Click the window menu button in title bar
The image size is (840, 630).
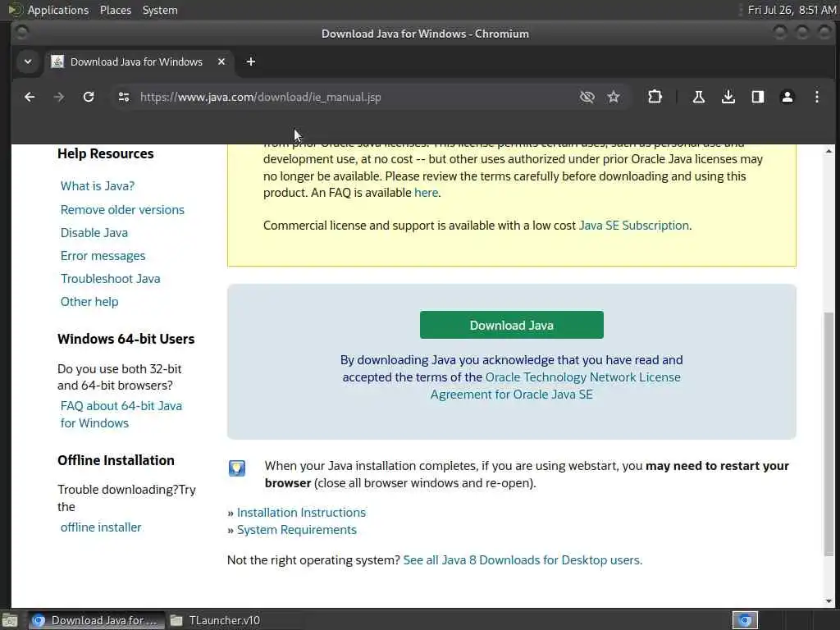tap(21, 33)
